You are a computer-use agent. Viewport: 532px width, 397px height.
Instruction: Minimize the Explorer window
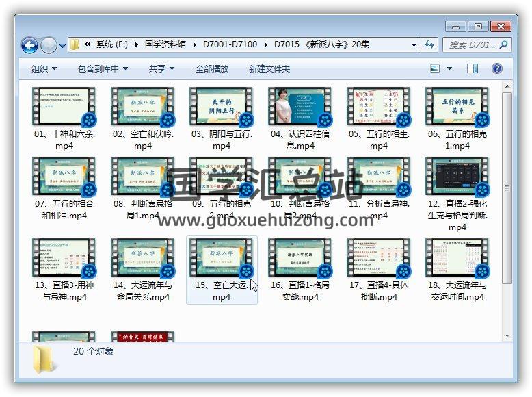(x=455, y=27)
